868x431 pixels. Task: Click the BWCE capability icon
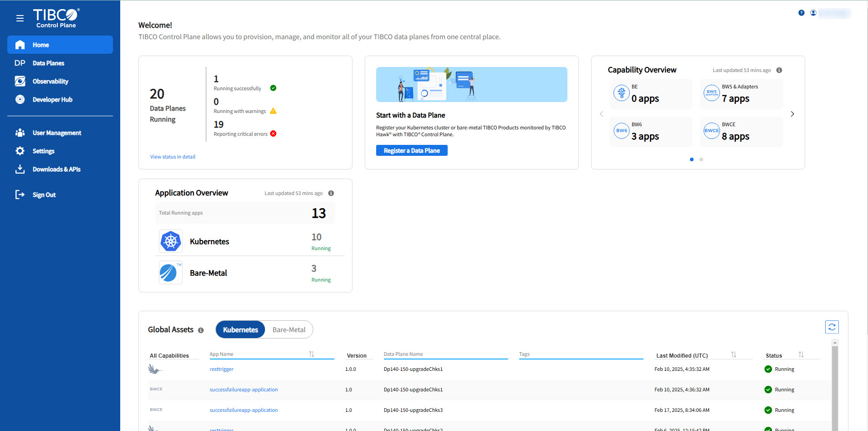(711, 131)
